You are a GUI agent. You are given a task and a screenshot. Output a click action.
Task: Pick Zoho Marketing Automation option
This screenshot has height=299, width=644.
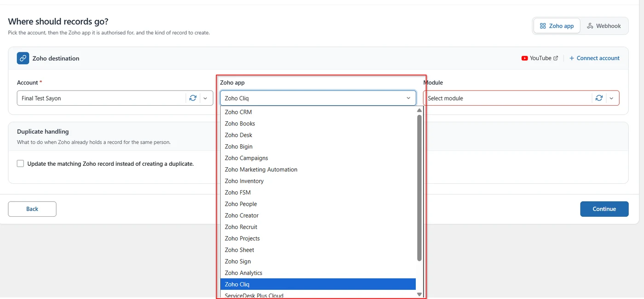coord(318,169)
